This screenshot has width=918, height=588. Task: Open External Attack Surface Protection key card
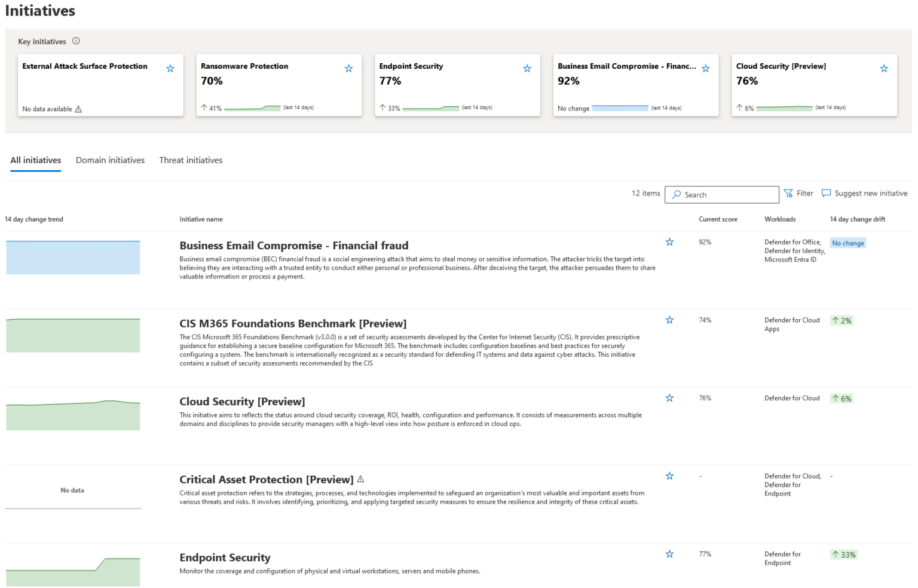[100, 85]
